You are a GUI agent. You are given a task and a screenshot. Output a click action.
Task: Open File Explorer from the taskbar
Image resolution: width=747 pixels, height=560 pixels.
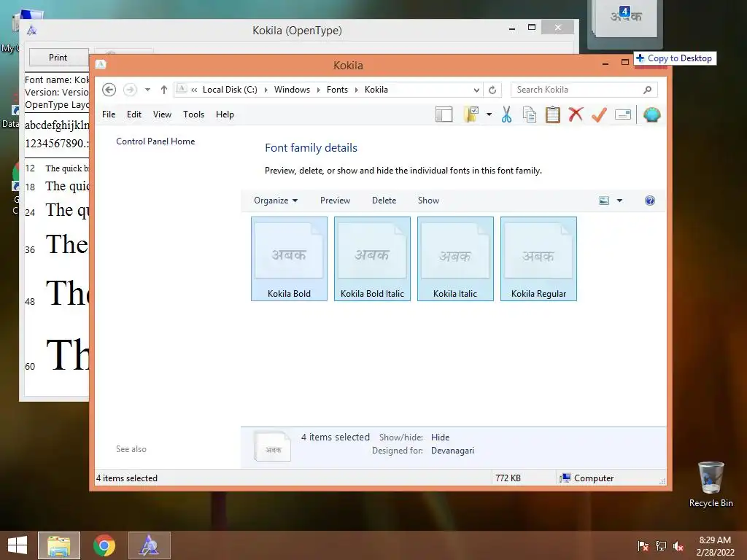[59, 545]
